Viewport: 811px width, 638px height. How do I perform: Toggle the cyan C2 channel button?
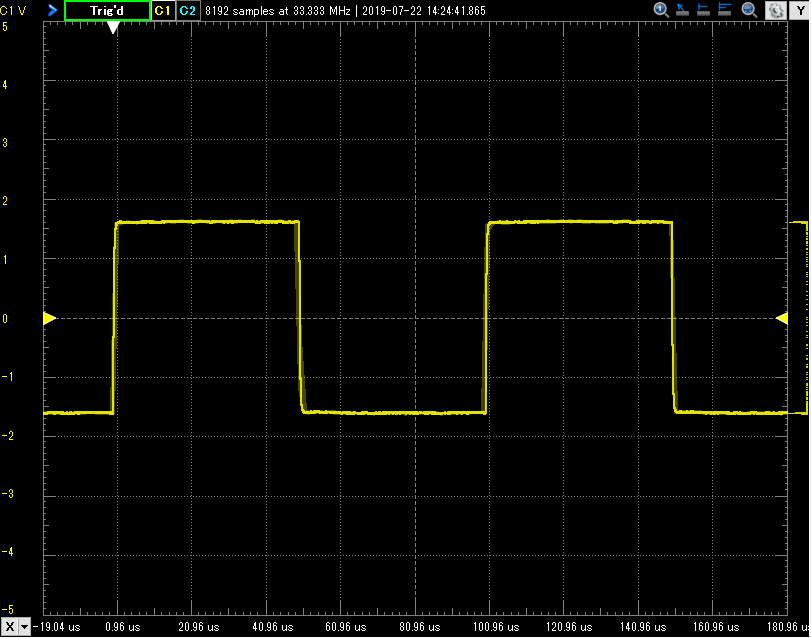point(187,11)
